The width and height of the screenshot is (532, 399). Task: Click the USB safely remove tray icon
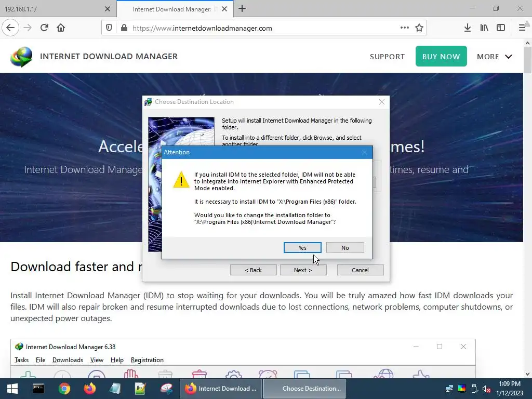tap(474, 389)
